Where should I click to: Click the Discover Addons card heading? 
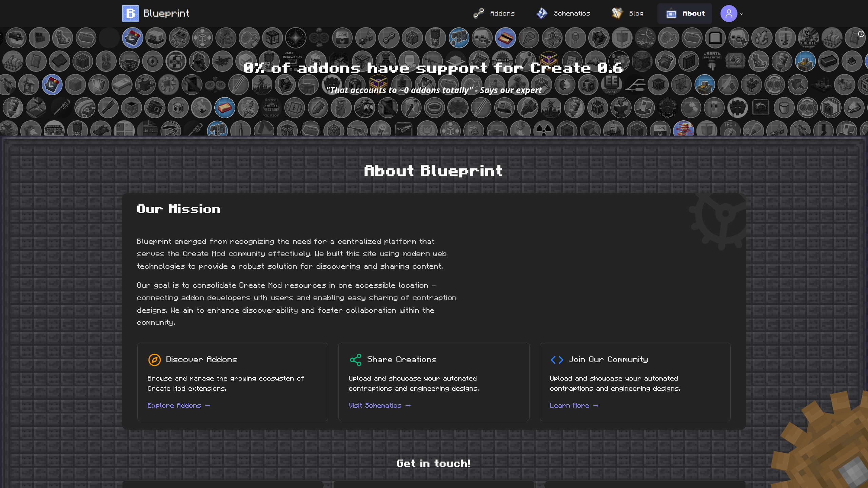(x=201, y=359)
